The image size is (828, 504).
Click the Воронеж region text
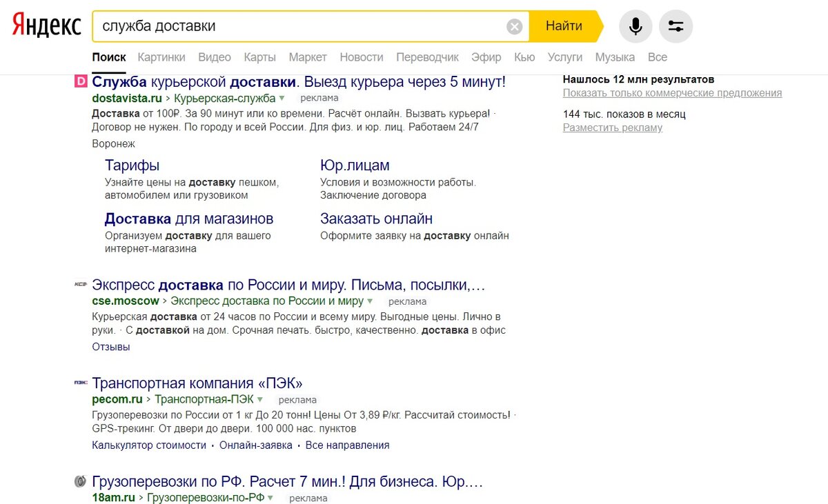coord(114,144)
